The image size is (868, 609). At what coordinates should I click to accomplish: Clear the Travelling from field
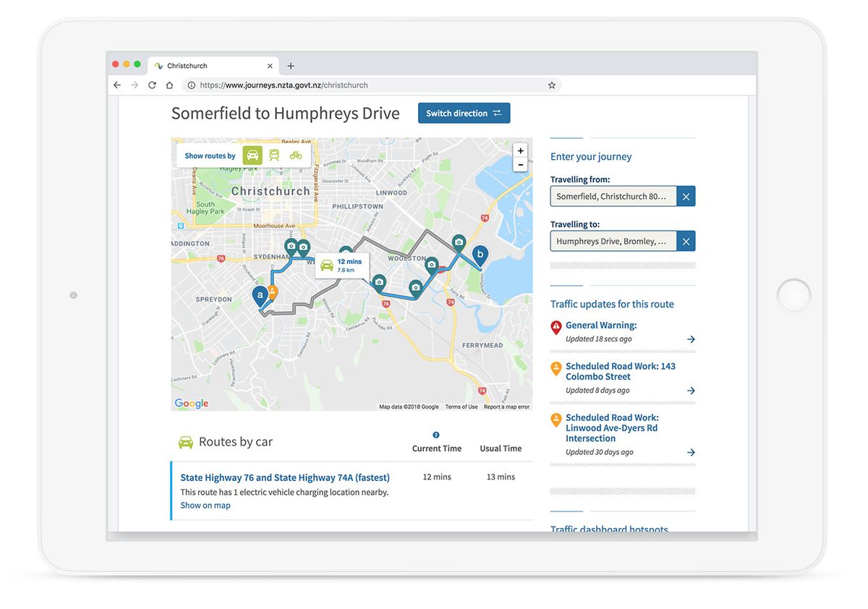pos(686,196)
